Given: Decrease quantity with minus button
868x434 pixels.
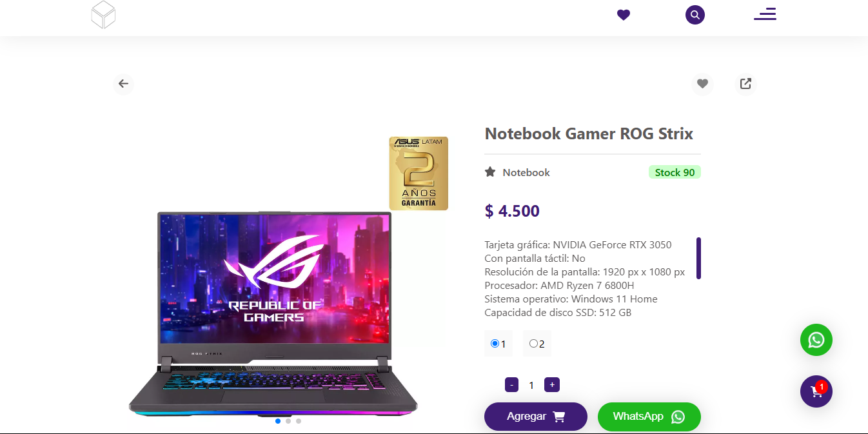Looking at the screenshot, I should click(x=511, y=385).
